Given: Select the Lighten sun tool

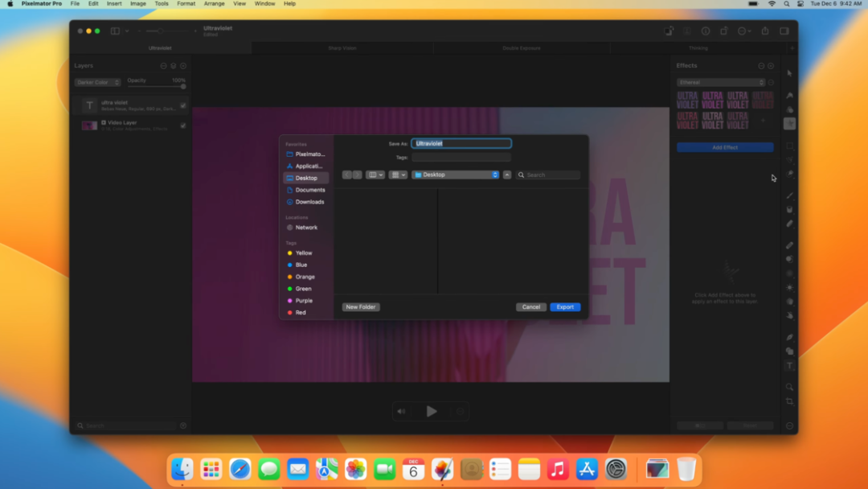Looking at the screenshot, I should tap(789, 287).
